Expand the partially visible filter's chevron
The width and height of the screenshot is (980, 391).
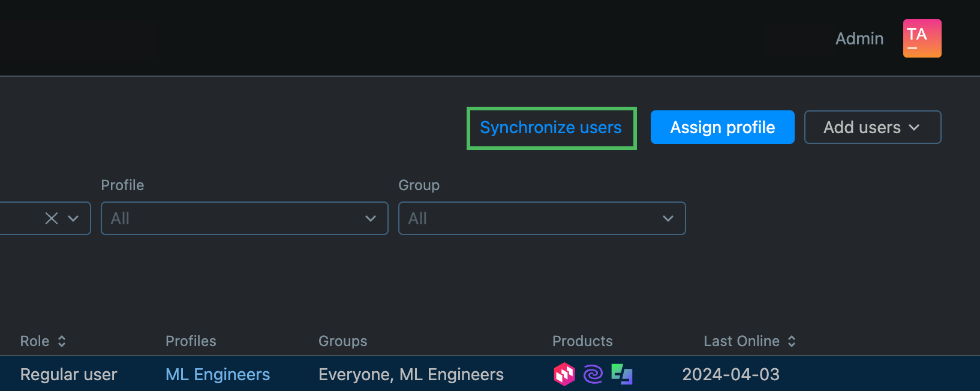click(x=73, y=218)
